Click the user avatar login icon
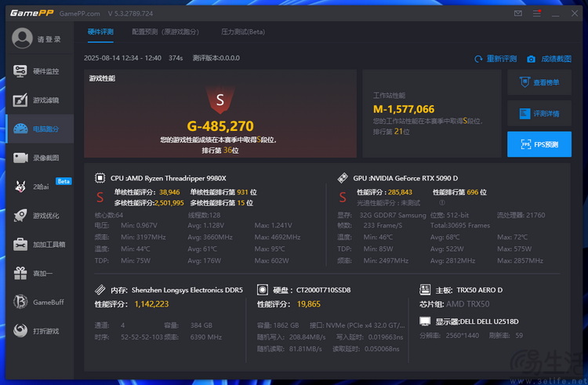588x385 pixels. 22,38
